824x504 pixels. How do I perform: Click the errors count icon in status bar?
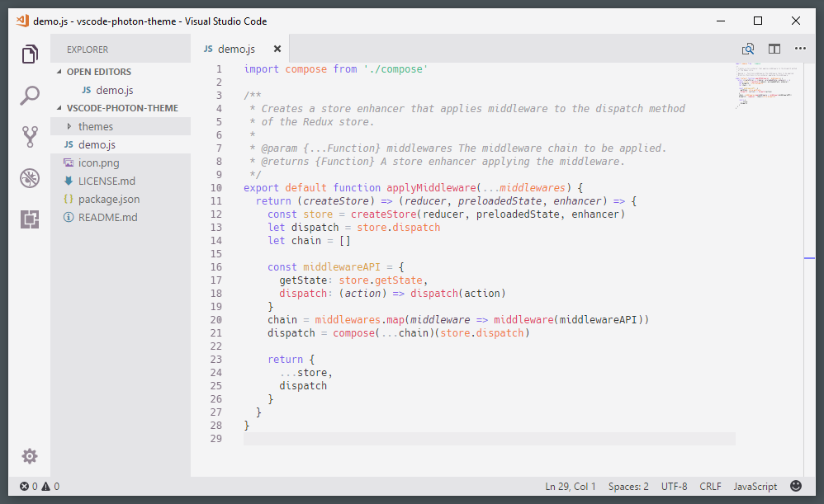[24, 486]
